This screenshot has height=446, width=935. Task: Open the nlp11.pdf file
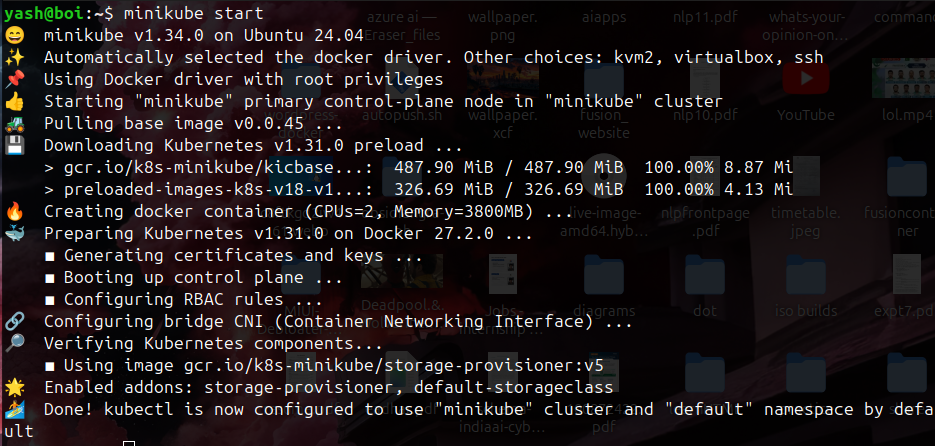click(704, 20)
